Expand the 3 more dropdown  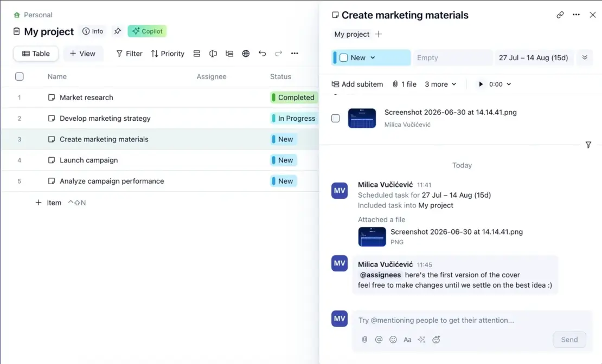[x=440, y=84]
